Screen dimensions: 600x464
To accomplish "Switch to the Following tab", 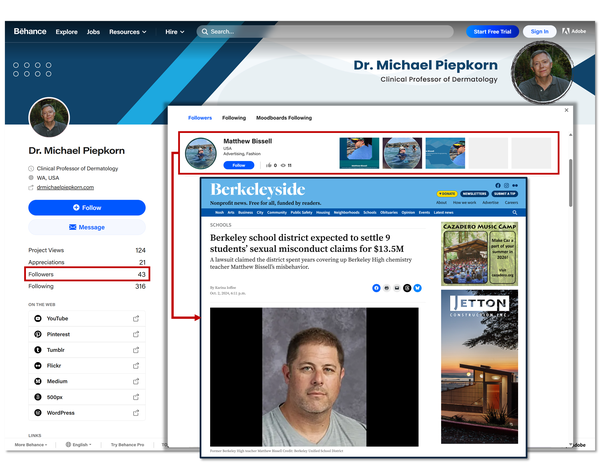I will (x=234, y=118).
